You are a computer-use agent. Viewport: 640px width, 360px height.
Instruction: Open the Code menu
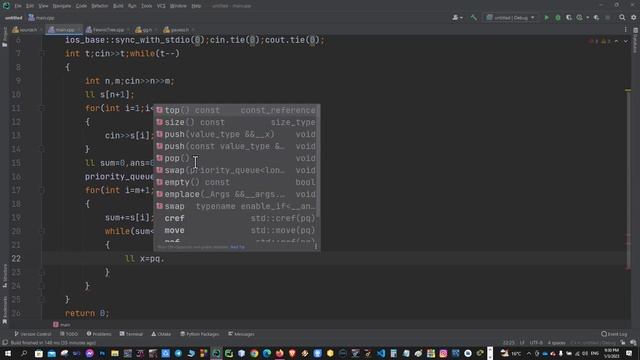click(x=81, y=6)
